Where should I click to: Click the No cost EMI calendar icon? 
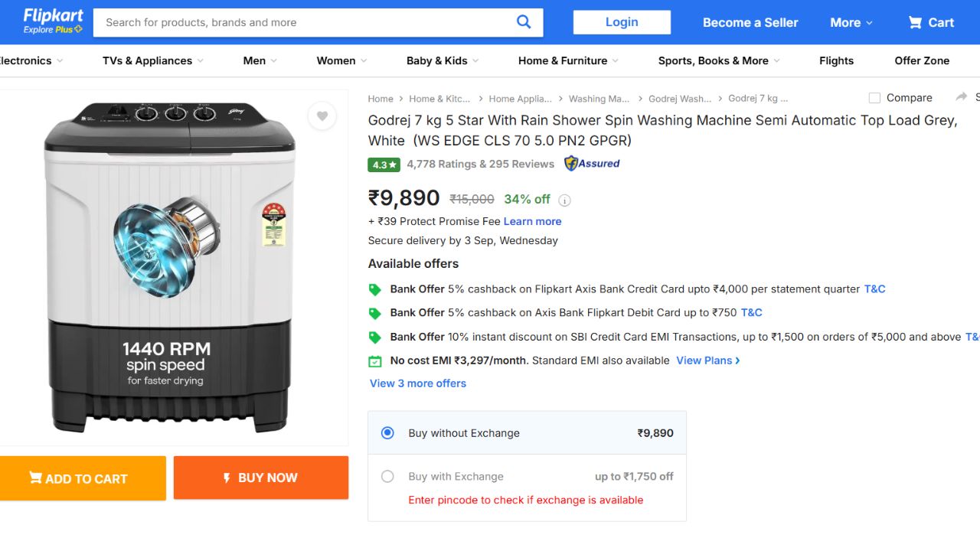375,361
